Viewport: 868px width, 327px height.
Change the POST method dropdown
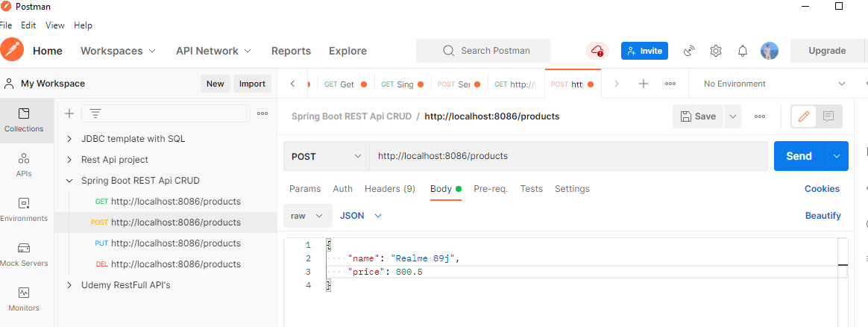327,156
